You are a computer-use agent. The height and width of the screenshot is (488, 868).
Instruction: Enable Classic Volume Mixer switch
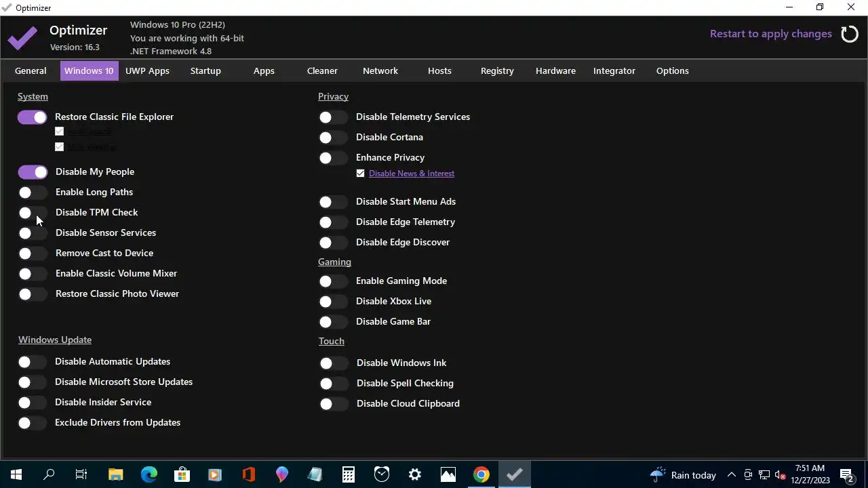point(33,274)
